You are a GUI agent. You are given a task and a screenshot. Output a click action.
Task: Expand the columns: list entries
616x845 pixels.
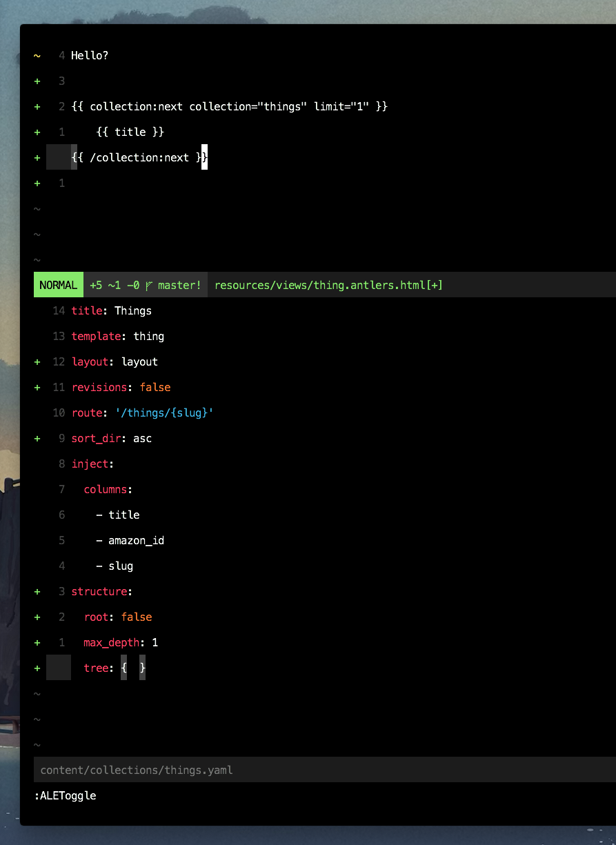point(107,489)
